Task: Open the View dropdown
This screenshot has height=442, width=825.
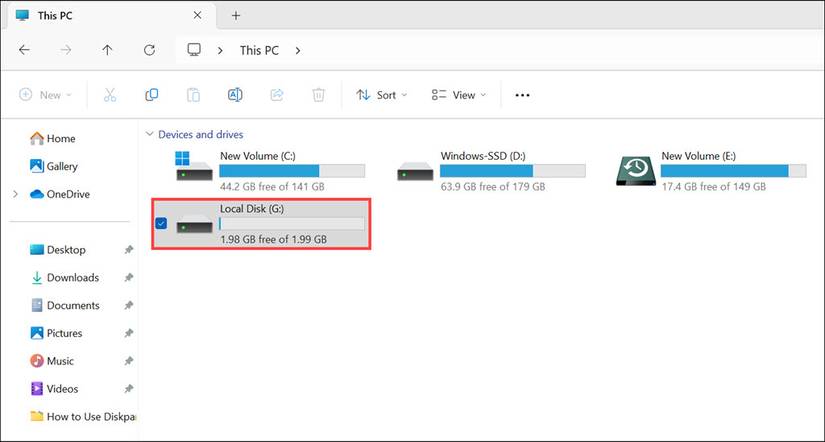Action: click(459, 95)
